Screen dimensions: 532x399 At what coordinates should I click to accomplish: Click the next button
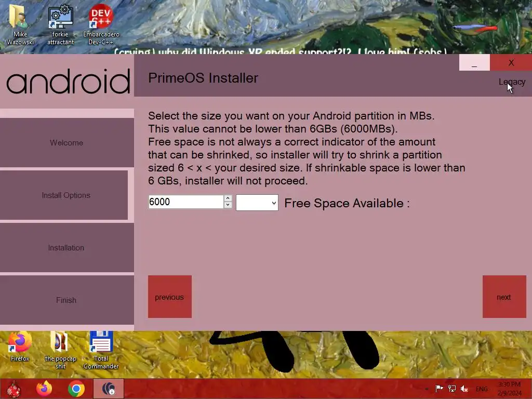click(504, 297)
